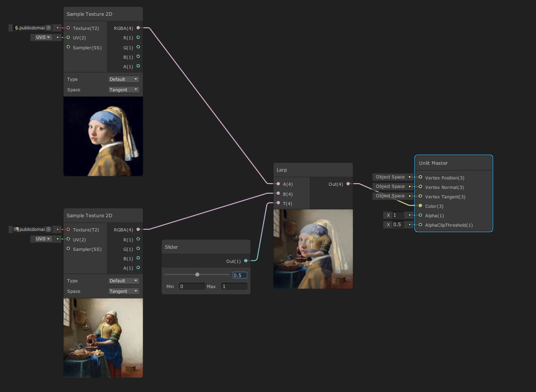Click the bottom Sample Texture 2D A(1) output port
The width and height of the screenshot is (536, 392).
tap(138, 268)
